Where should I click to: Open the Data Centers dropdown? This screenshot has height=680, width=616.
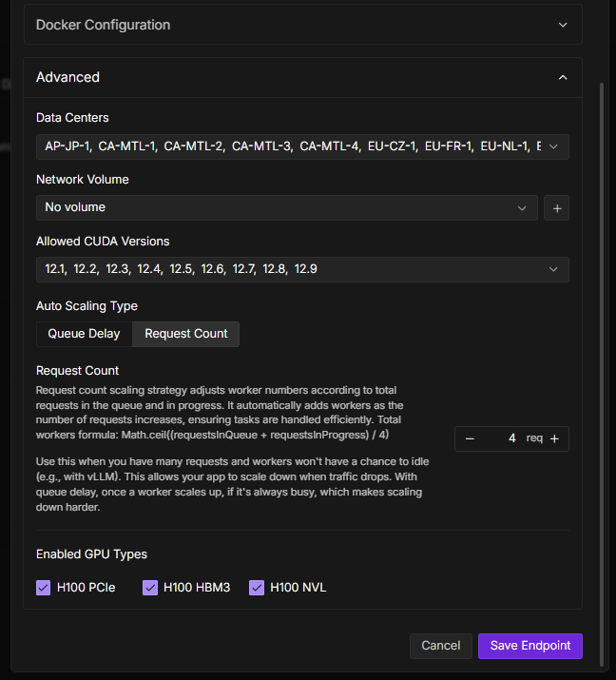tap(302, 146)
